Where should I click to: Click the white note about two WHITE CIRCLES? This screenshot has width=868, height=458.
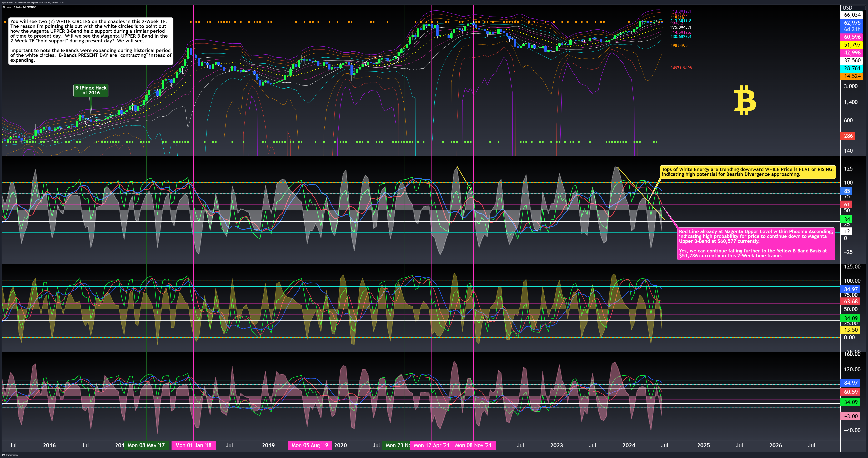click(91, 41)
